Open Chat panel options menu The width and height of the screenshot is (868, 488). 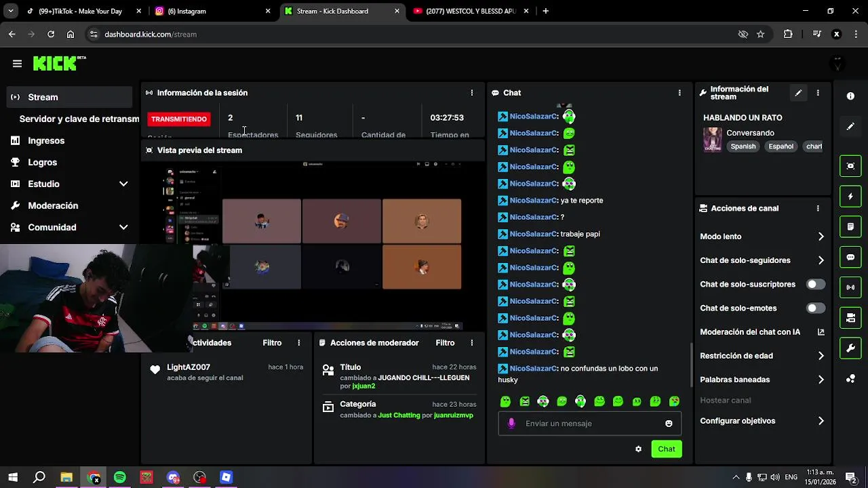click(679, 93)
